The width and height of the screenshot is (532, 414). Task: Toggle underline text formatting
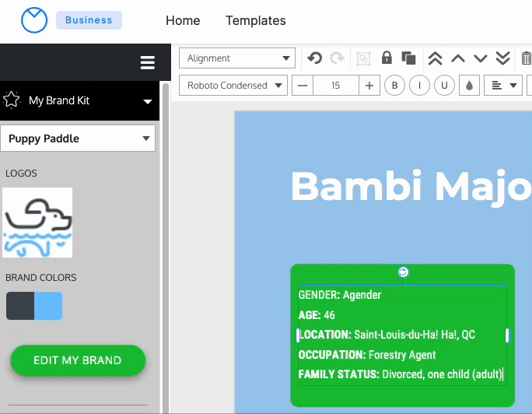[x=444, y=86]
